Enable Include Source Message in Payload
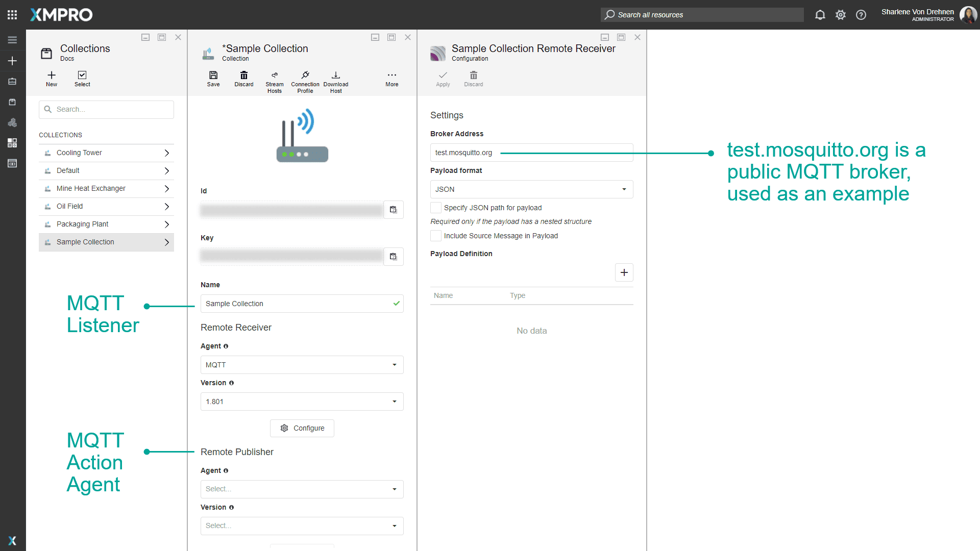 point(435,236)
